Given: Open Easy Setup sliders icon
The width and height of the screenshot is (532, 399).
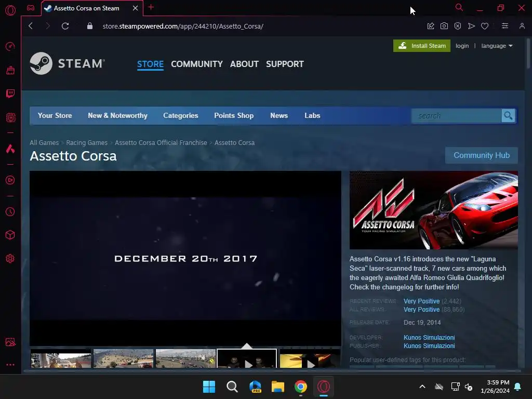Looking at the screenshot, I should click(505, 26).
